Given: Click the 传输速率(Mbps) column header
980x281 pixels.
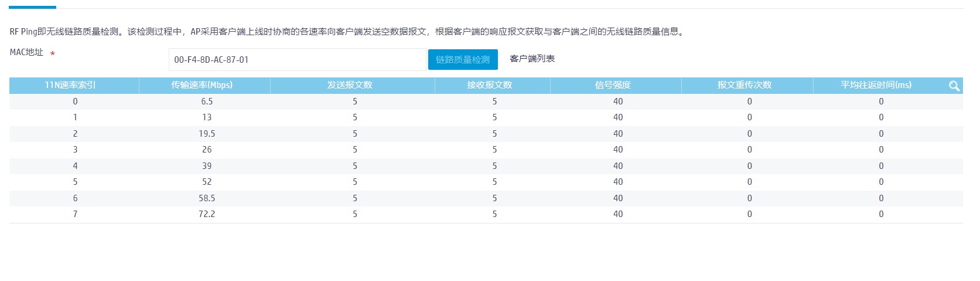Looking at the screenshot, I should point(202,85).
